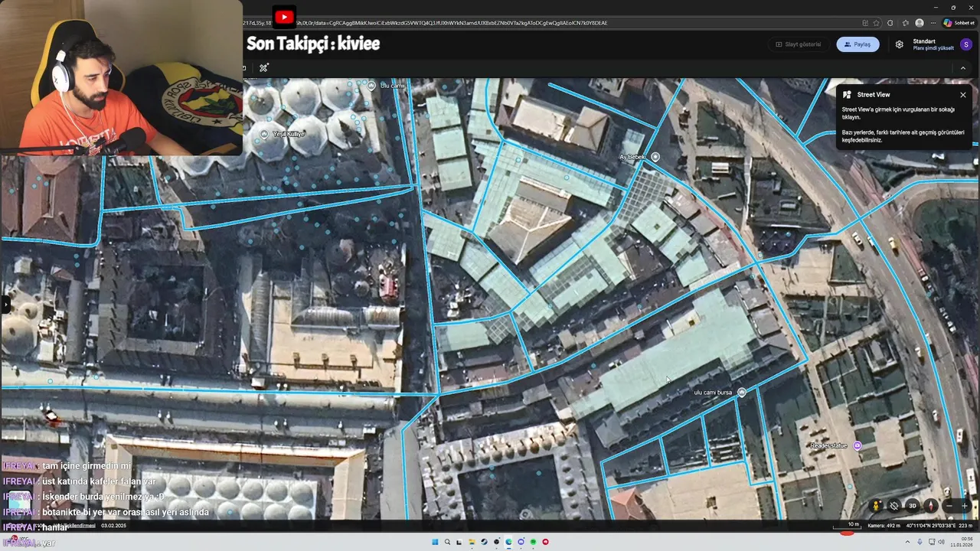Screen dimensions: 980x551
Task: Open the taskbar search icon
Action: 447,542
